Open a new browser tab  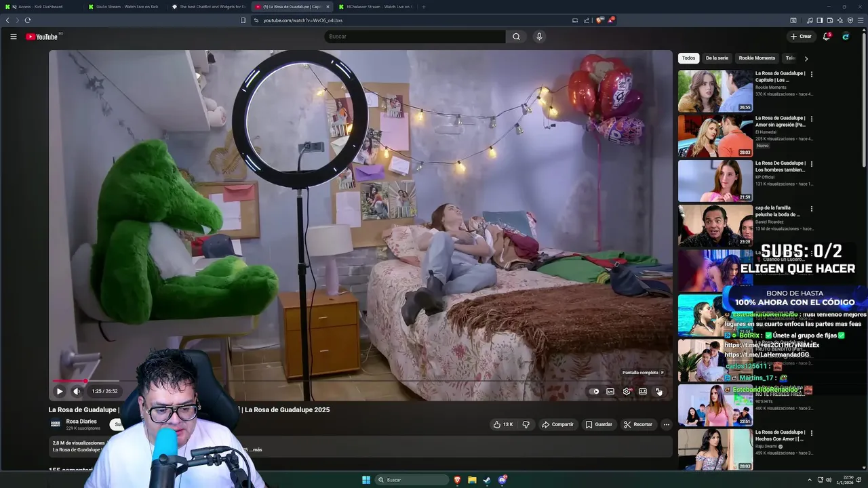tap(424, 7)
